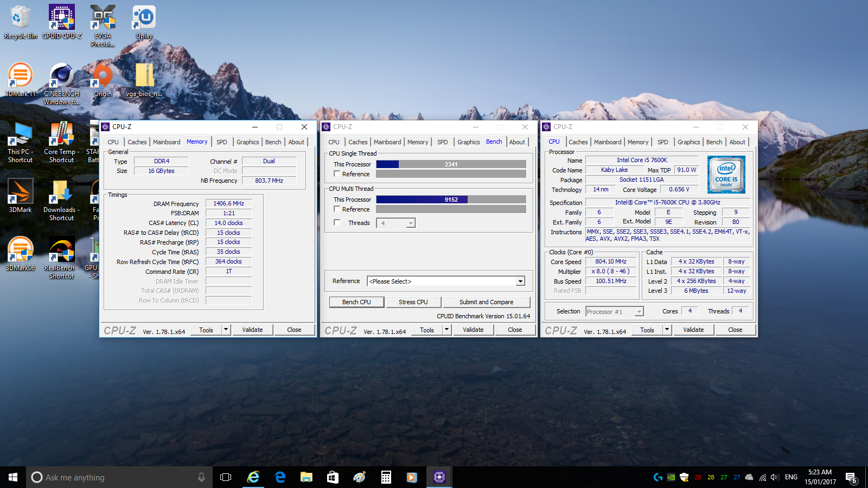Viewport: 868px width, 488px height.
Task: Open 3DMark 11 desktop icon
Action: coord(20,80)
